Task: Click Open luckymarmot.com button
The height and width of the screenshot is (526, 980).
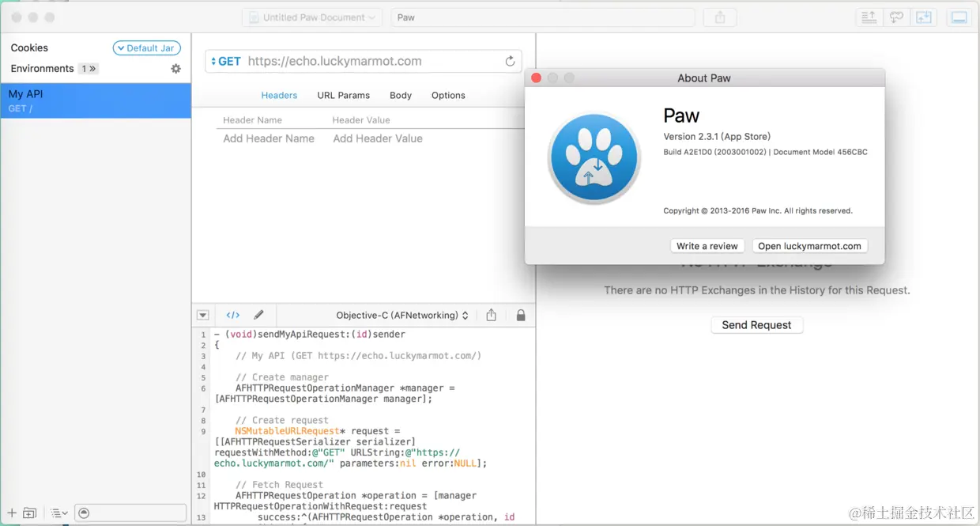Action: coord(809,246)
